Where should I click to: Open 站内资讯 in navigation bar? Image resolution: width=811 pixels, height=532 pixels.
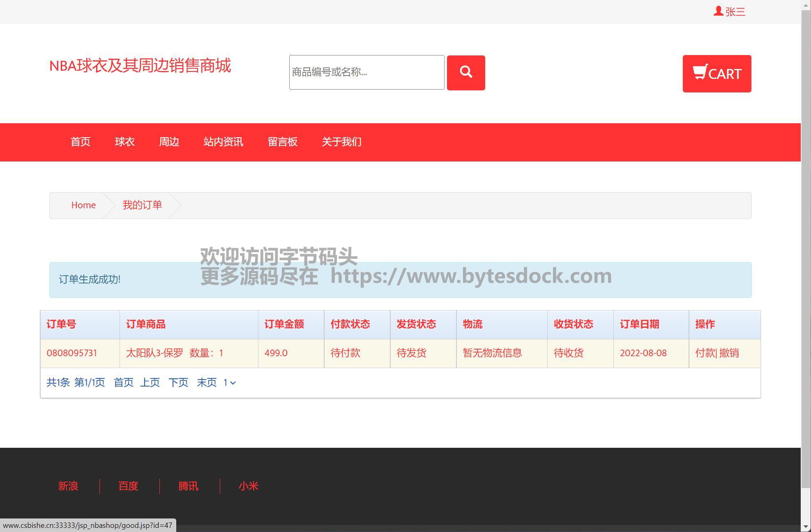click(x=223, y=142)
